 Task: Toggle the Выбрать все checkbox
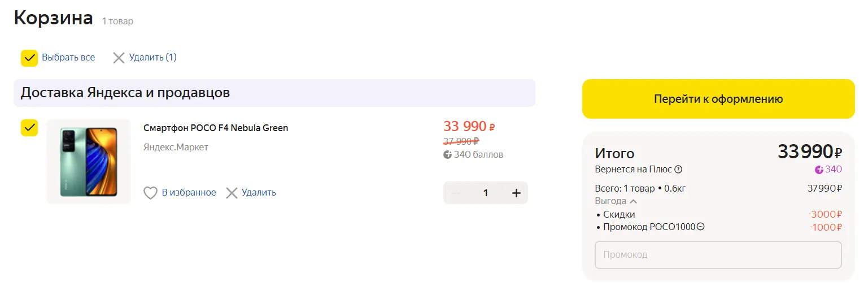pyautogui.click(x=29, y=58)
